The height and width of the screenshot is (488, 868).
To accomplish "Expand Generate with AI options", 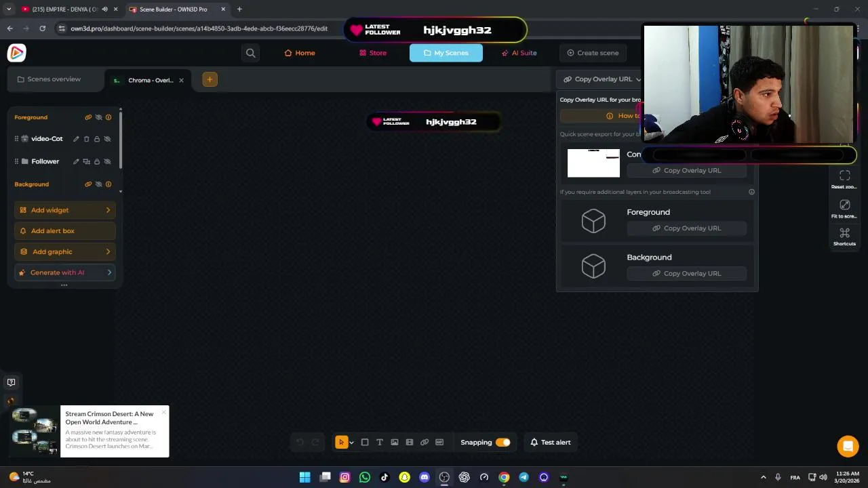I will (x=65, y=272).
